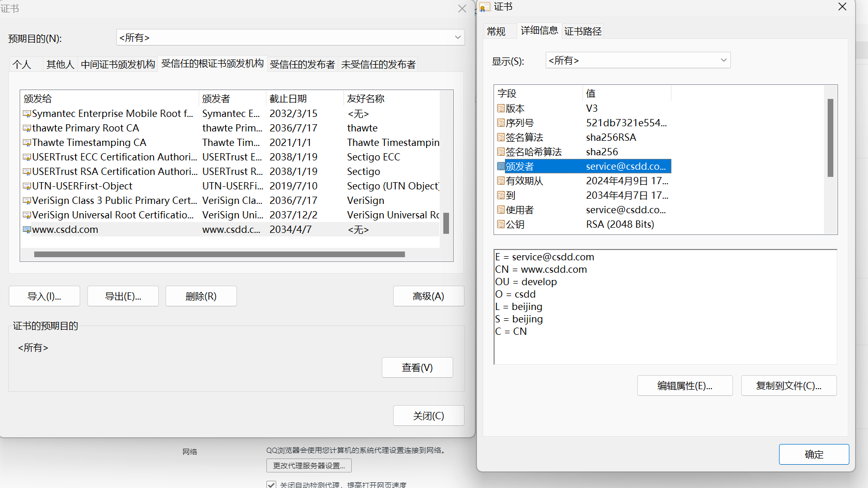Click the Sectigo ECC friendly name
868x488 pixels.
tap(373, 157)
